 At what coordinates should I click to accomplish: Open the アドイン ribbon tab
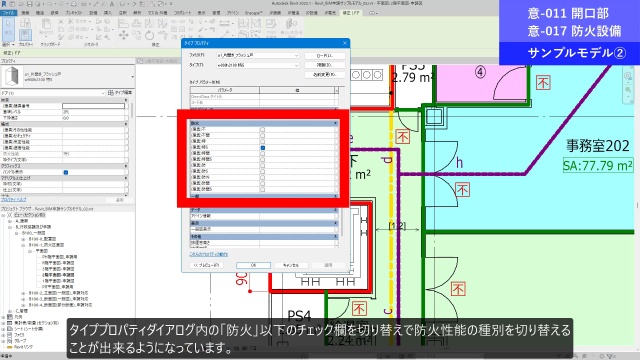pyautogui.click(x=233, y=13)
